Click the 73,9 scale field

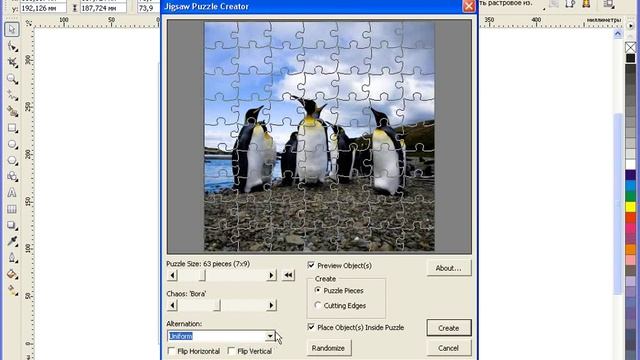tap(149, 8)
